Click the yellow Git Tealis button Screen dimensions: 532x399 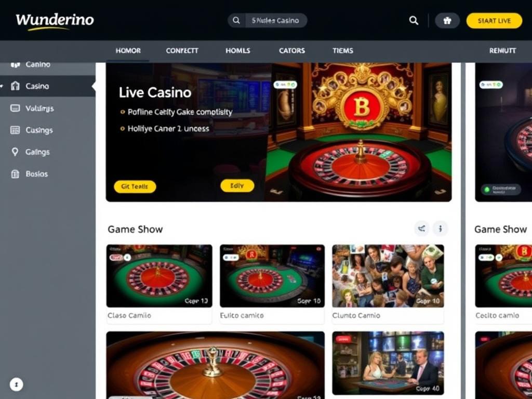pyautogui.click(x=135, y=187)
